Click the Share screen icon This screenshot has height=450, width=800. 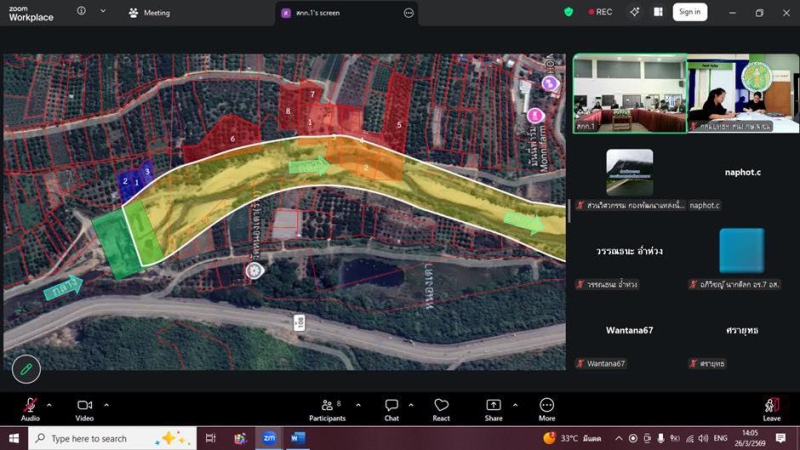coord(494,405)
